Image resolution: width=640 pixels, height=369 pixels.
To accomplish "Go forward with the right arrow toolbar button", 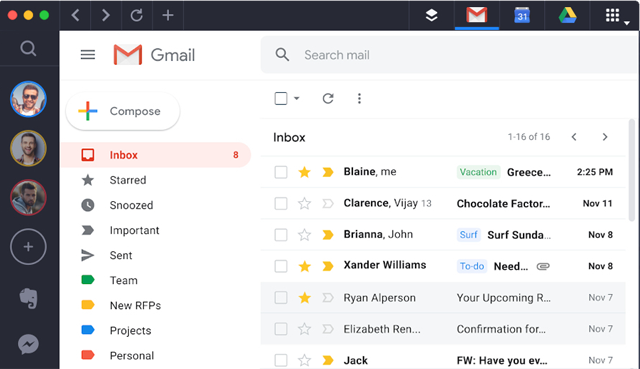I will coord(106,16).
